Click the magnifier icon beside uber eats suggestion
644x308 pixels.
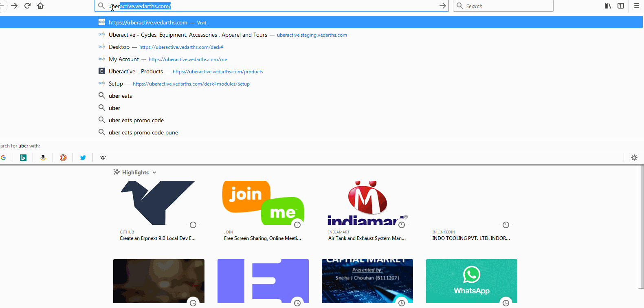tap(102, 95)
